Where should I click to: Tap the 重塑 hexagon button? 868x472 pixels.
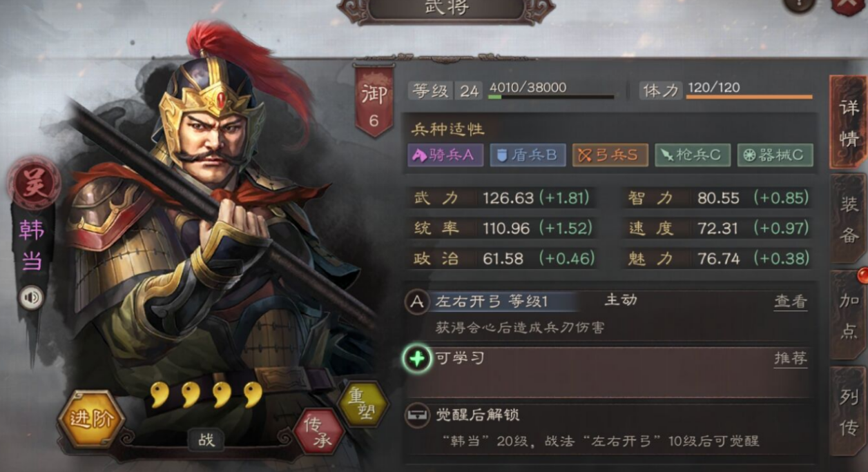coord(363,404)
